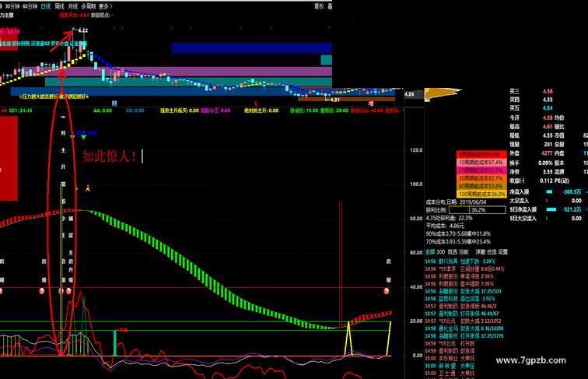
Task: Click the 120.0 axis label
Action: (x=416, y=150)
